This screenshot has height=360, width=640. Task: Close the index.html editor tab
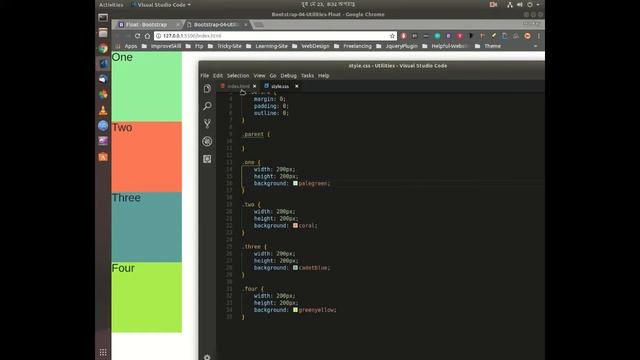[x=254, y=86]
